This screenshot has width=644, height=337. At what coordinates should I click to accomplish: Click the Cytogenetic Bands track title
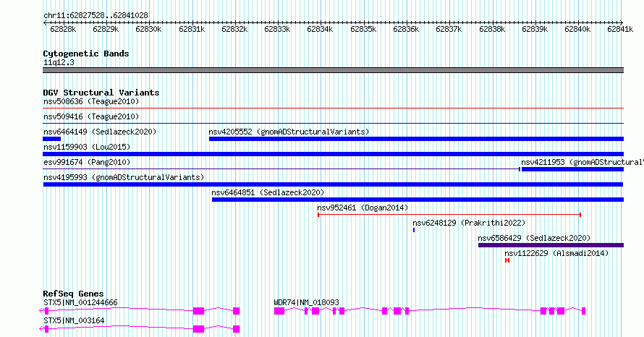pos(86,54)
